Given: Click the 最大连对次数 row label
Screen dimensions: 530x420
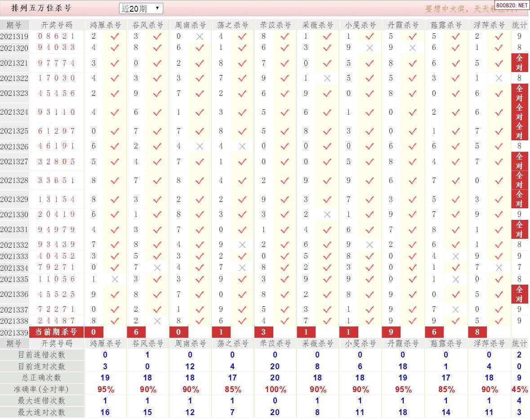Looking at the screenshot, I should 41,412.
